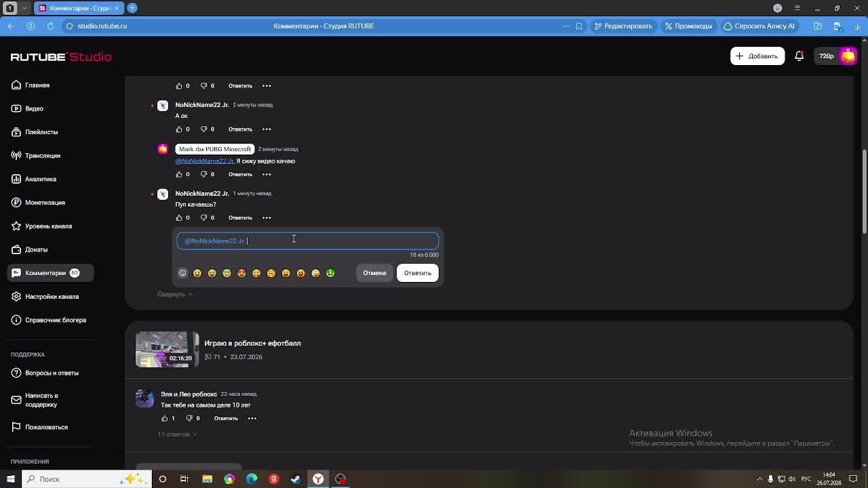Viewport: 868px width, 488px height.
Task: Close the Комментарии browser tab
Action: click(117, 8)
